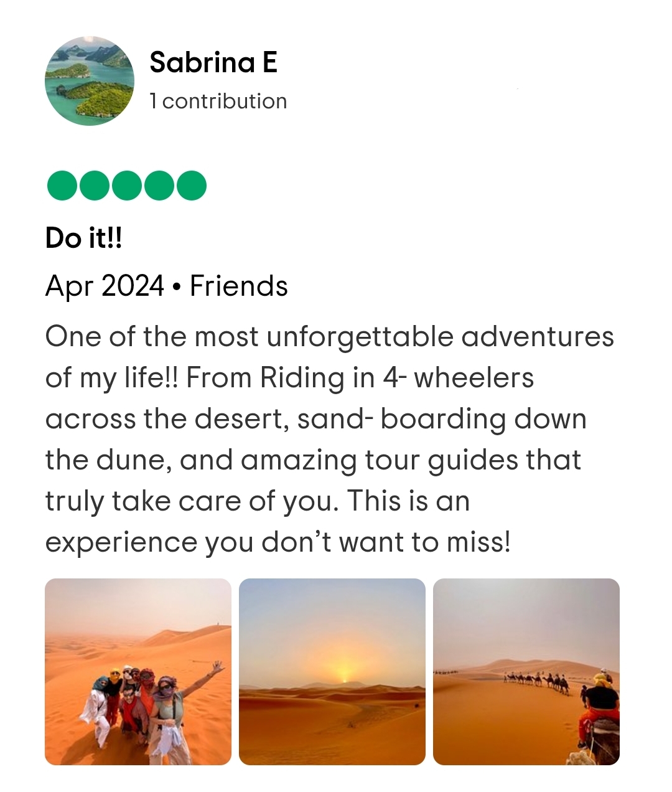Open the 'Do it!!' review title

(x=83, y=237)
